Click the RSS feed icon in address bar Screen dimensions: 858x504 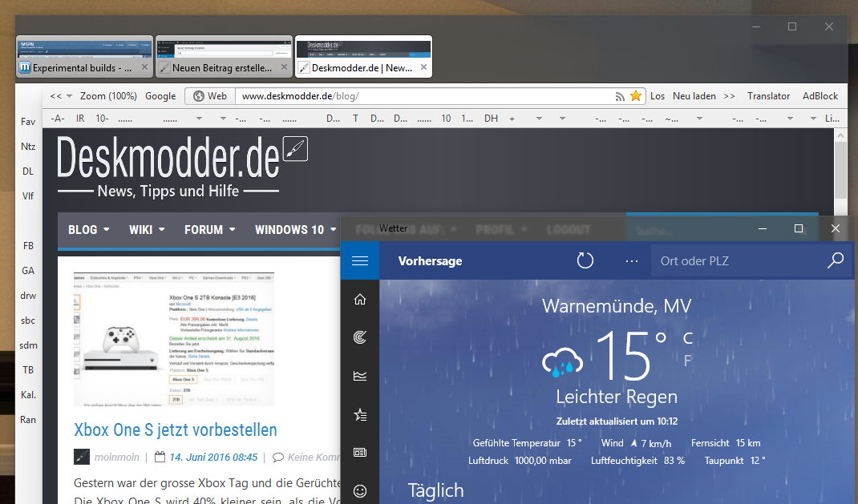[620, 96]
